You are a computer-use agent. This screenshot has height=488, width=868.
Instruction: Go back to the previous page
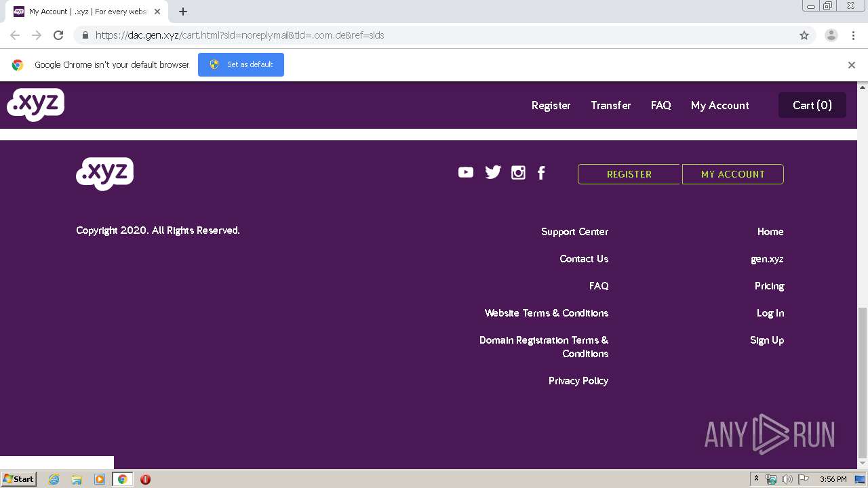point(15,35)
